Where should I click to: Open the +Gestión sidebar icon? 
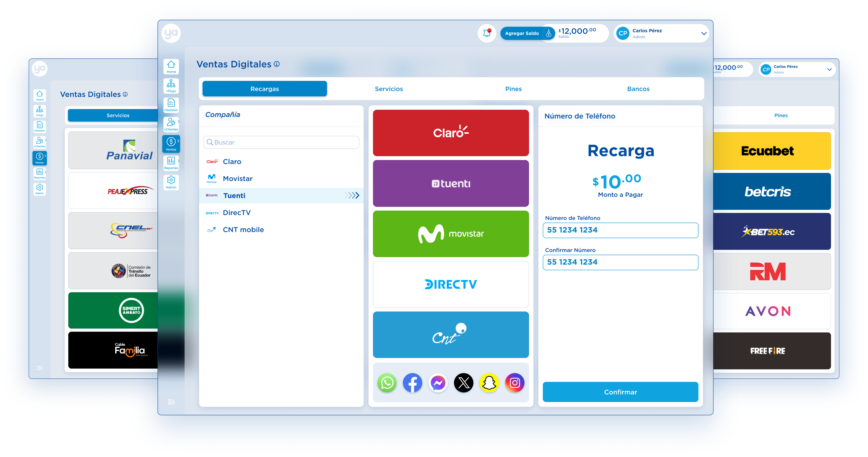pyautogui.click(x=171, y=105)
